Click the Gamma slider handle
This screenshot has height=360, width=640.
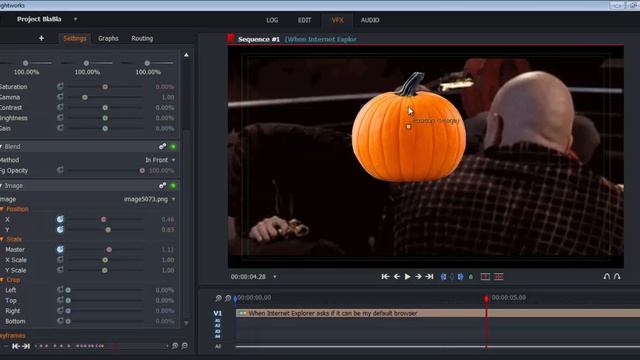click(x=85, y=97)
